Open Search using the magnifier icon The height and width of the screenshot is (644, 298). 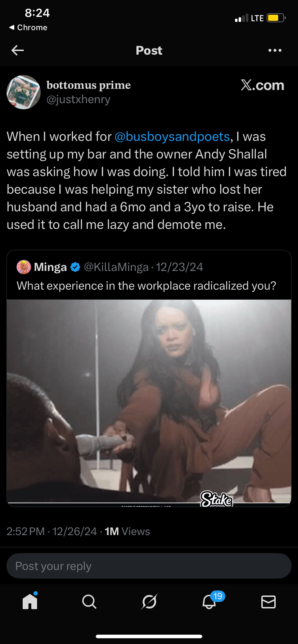(89, 602)
